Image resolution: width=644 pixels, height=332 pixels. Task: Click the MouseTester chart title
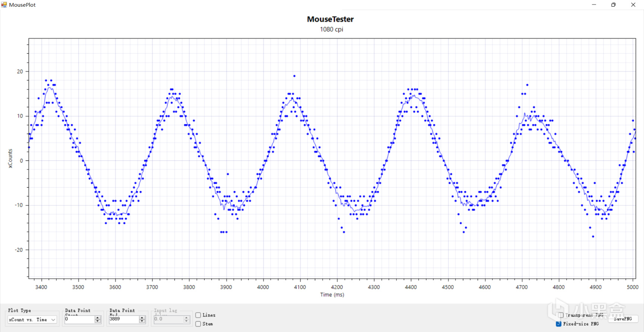(330, 19)
